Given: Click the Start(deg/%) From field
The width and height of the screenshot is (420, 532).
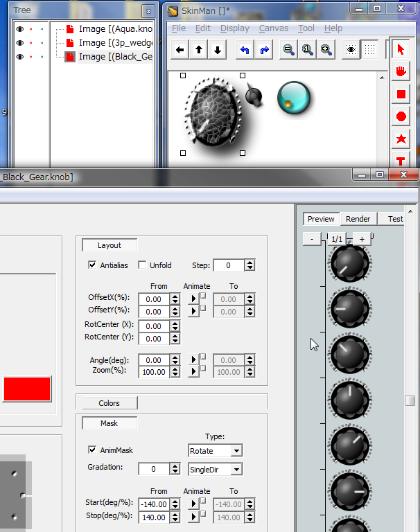Looking at the screenshot, I should click(154, 504).
